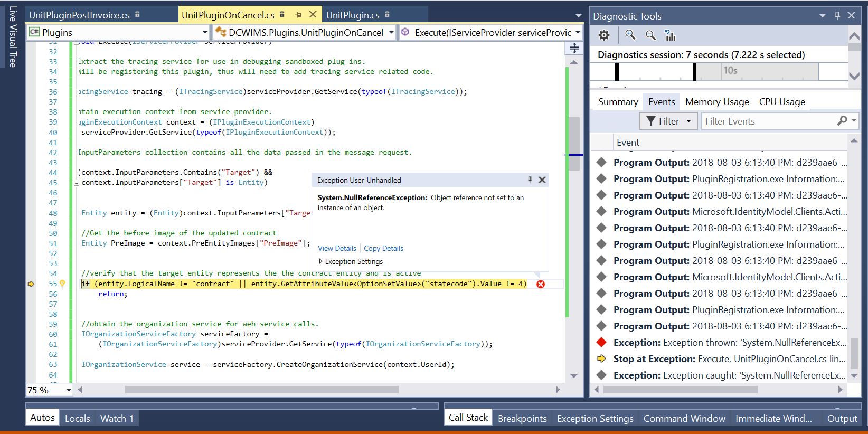Select the Stop at Exception arrow icon
The height and width of the screenshot is (434, 868).
(601, 358)
